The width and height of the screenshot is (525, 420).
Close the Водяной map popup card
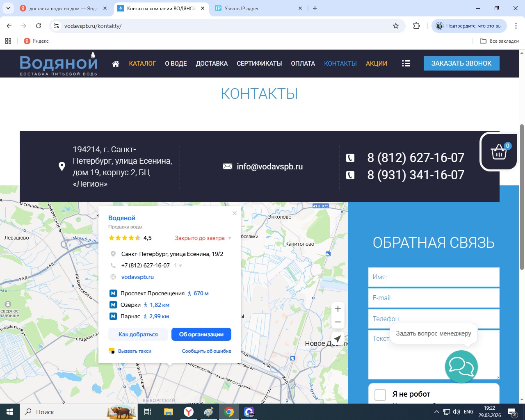(235, 213)
